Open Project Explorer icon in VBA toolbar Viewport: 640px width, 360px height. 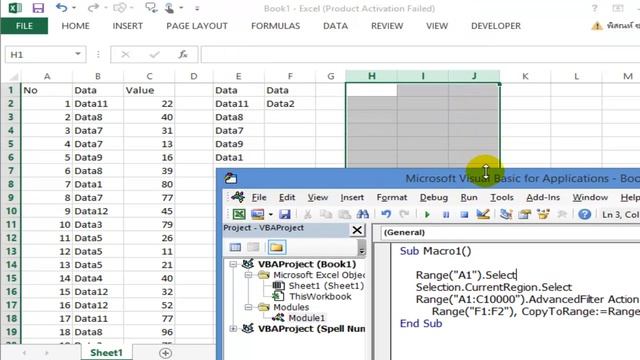tap(506, 214)
